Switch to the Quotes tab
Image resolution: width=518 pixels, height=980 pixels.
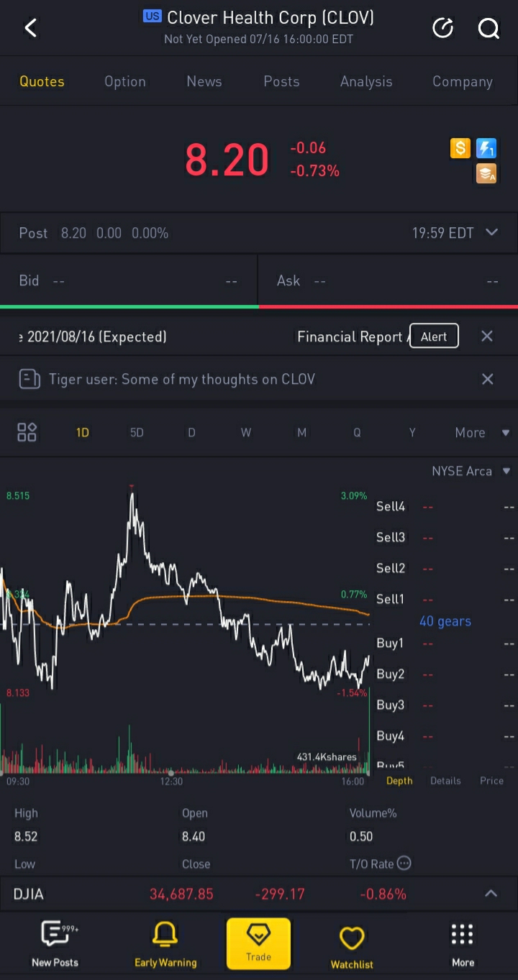tap(42, 81)
